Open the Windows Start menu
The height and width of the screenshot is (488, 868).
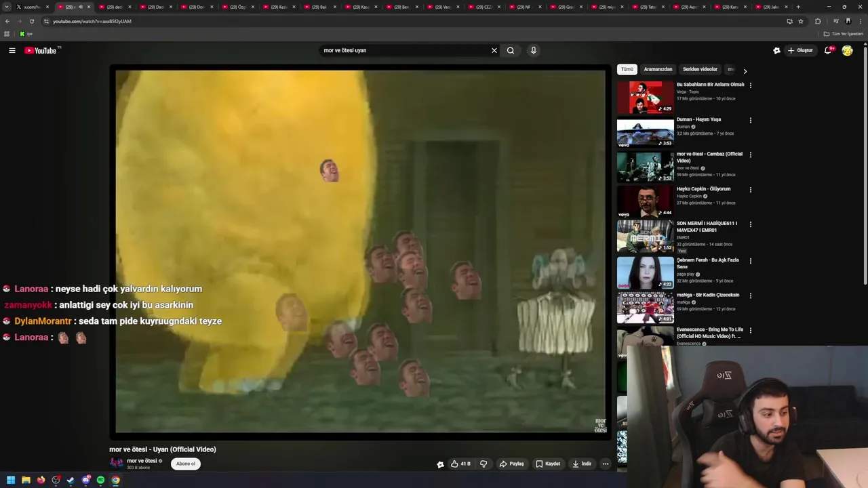click(11, 480)
